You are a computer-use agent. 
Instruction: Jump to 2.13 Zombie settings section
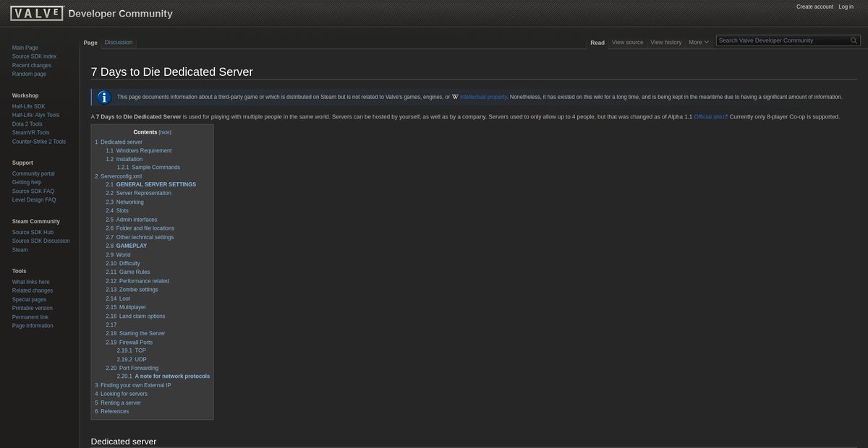(132, 289)
